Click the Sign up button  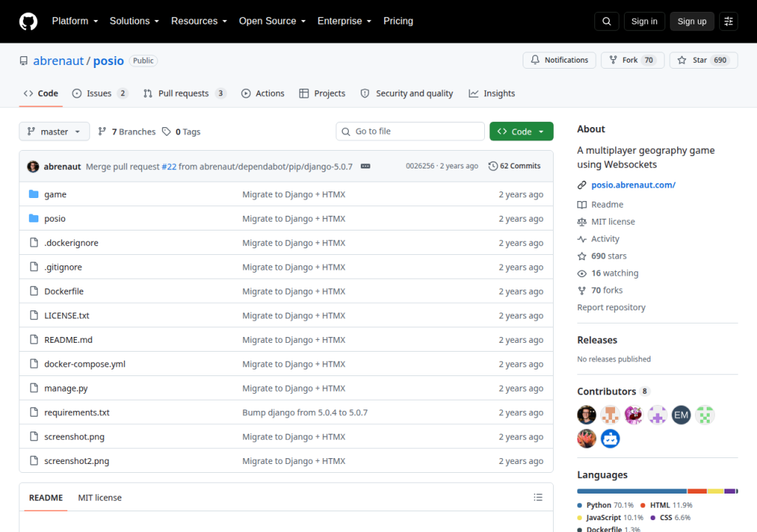(692, 21)
